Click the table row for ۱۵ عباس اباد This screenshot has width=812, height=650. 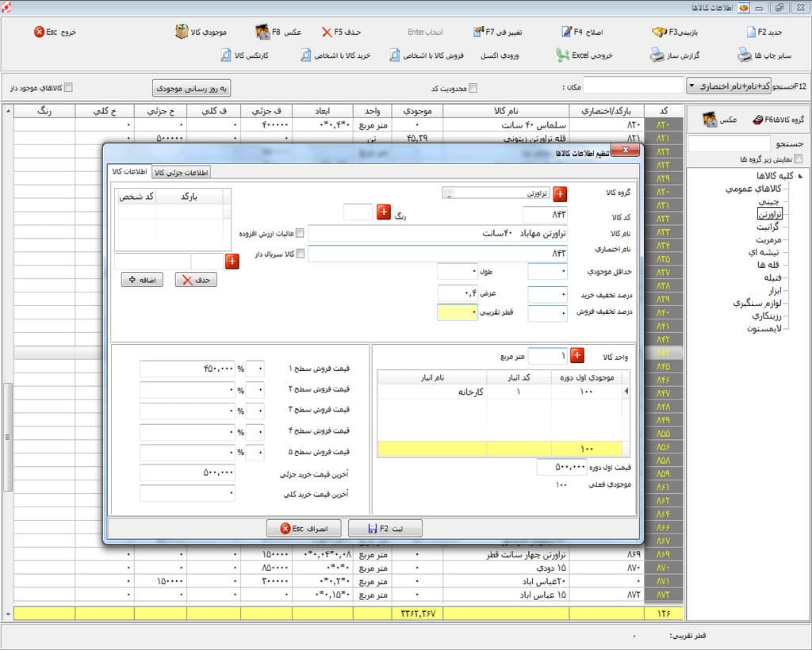point(348,595)
